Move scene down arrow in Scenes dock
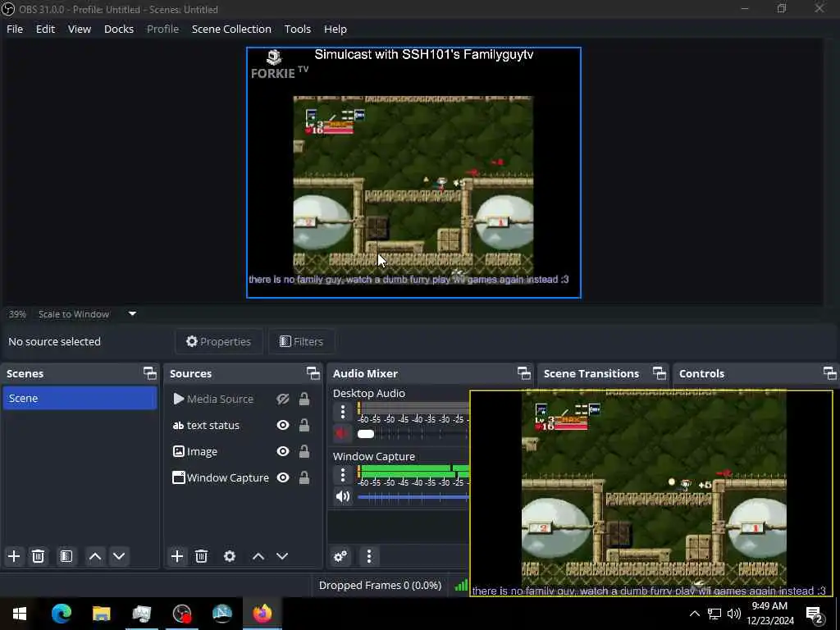 (119, 556)
